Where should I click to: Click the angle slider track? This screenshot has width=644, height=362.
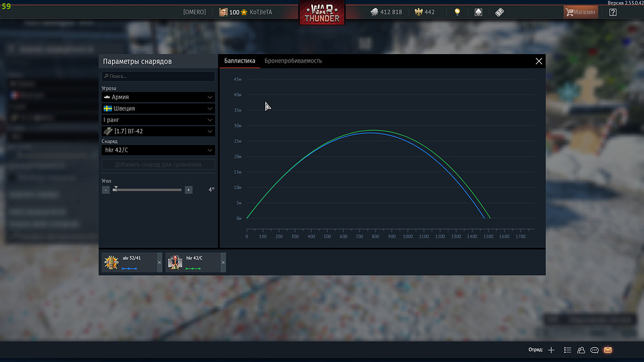pyautogui.click(x=148, y=190)
